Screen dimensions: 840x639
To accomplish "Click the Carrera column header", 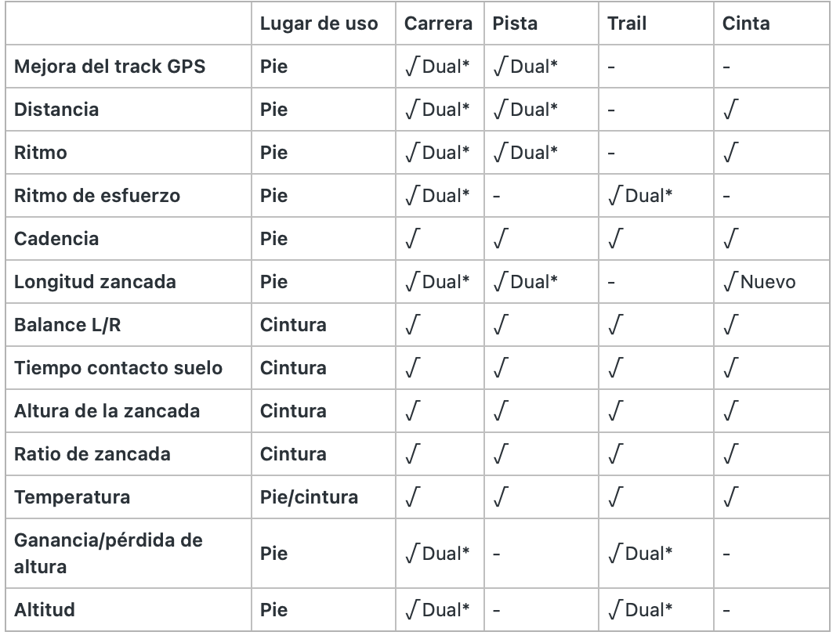I will [438, 23].
